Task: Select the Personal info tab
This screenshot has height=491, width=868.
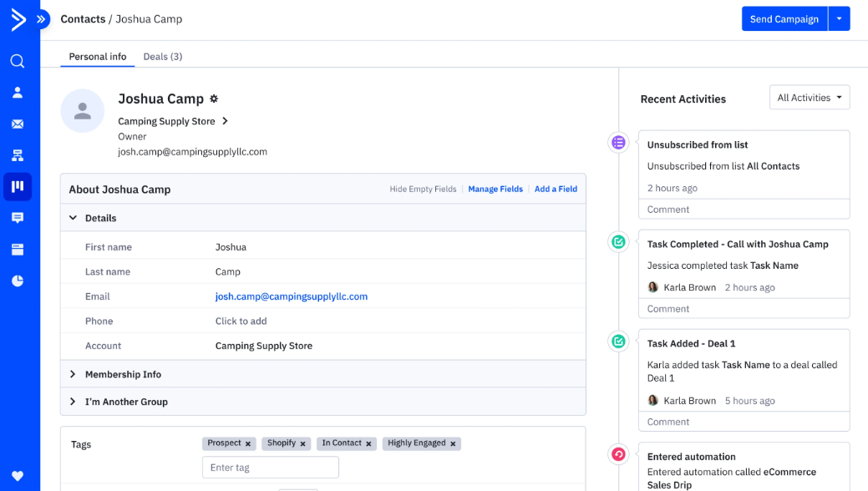Action: point(97,56)
